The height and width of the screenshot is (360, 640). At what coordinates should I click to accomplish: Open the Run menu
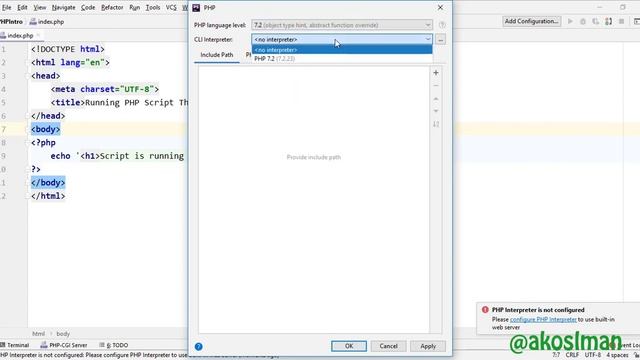point(134,7)
